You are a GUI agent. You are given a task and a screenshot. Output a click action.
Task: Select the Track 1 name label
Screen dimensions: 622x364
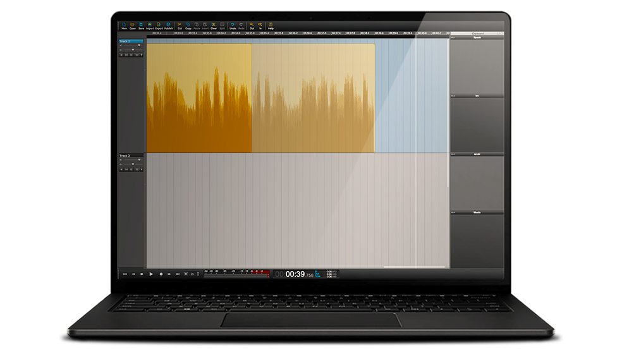131,41
